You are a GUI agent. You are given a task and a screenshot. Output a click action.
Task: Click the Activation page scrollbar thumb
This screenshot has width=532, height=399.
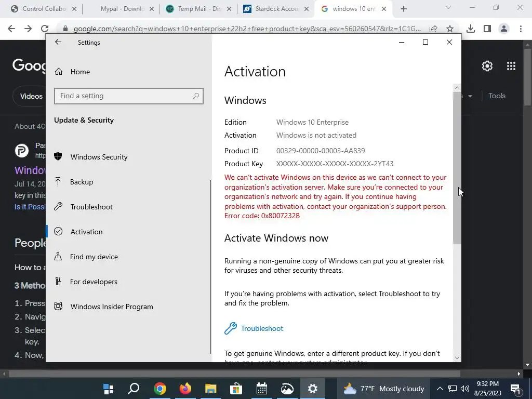(x=457, y=167)
